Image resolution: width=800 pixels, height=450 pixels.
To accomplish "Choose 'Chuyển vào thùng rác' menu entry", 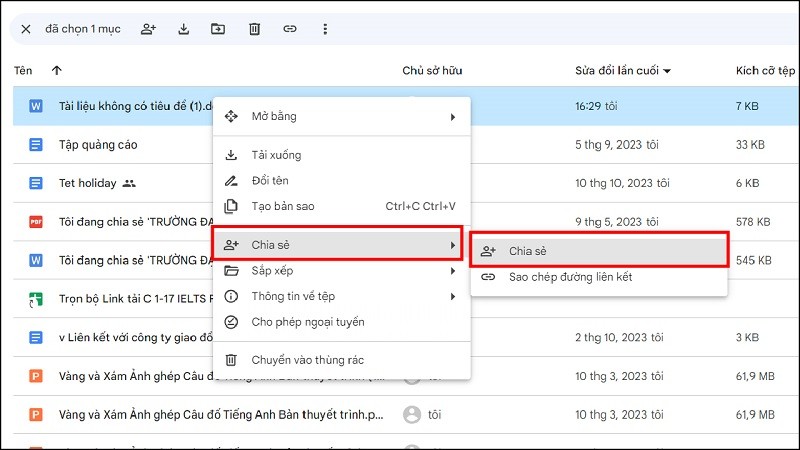I will pyautogui.click(x=341, y=360).
